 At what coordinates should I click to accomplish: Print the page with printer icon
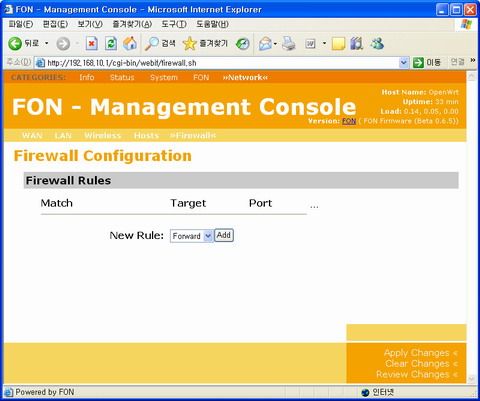pyautogui.click(x=289, y=44)
